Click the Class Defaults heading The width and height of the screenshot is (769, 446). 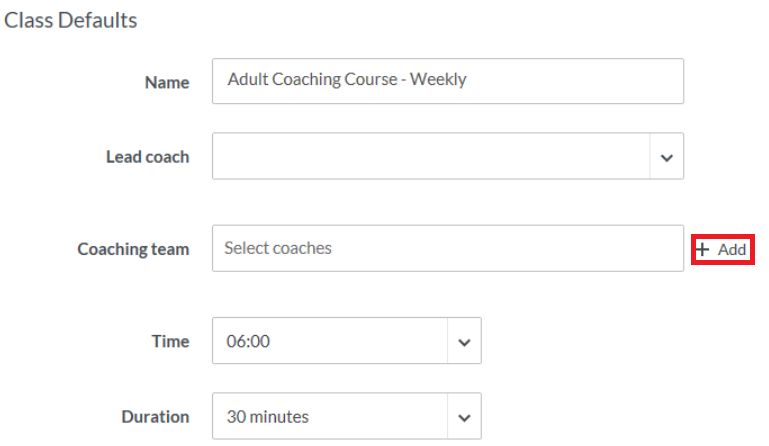tap(71, 20)
